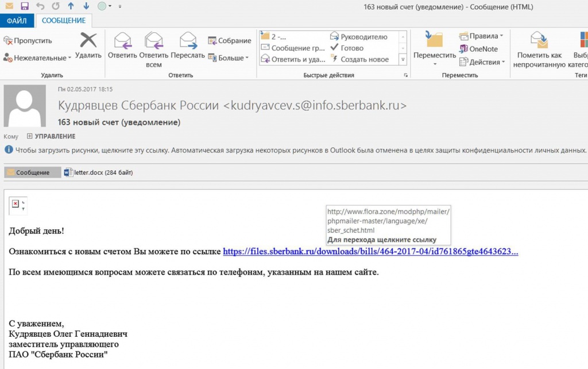Click the signature name Кудрявцев Олег Геннадиевич
The height and width of the screenshot is (369, 588).
[68, 334]
